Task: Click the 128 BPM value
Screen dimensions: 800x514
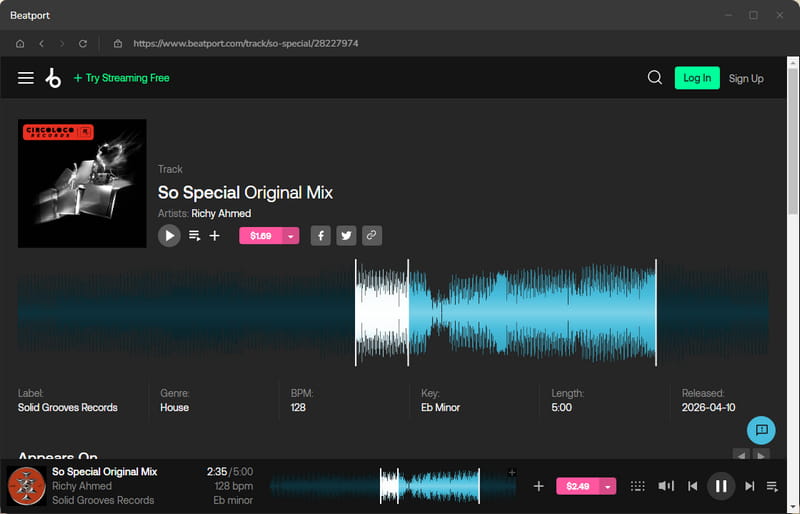Action: pyautogui.click(x=298, y=407)
